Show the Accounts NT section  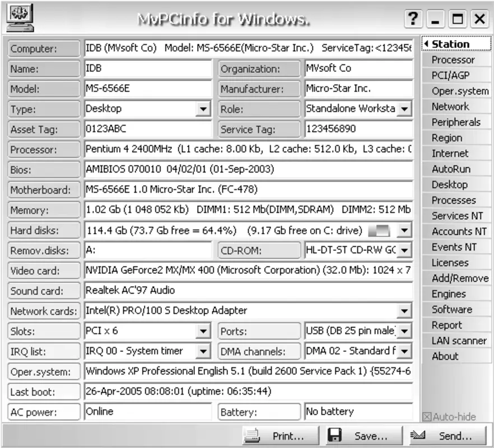(x=456, y=231)
